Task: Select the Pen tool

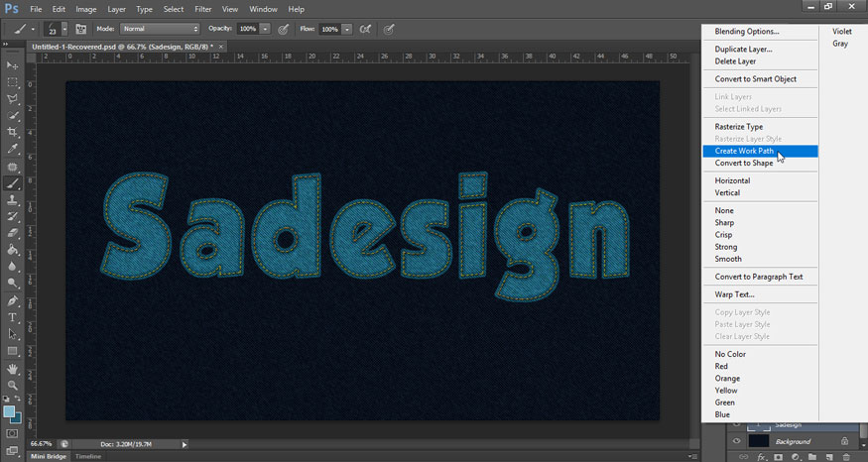Action: click(12, 301)
